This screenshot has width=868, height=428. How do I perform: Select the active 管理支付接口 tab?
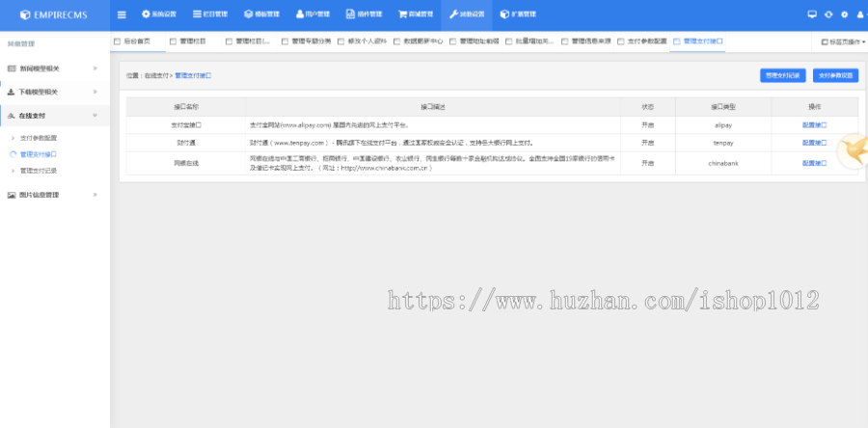pyautogui.click(x=697, y=40)
